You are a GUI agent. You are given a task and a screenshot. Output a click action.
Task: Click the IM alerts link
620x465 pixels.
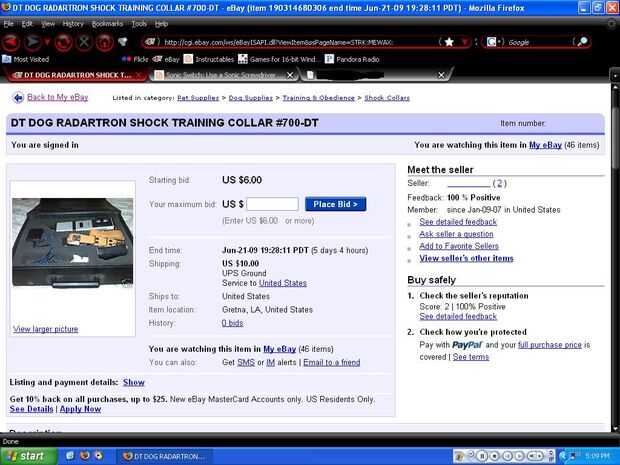pos(270,362)
